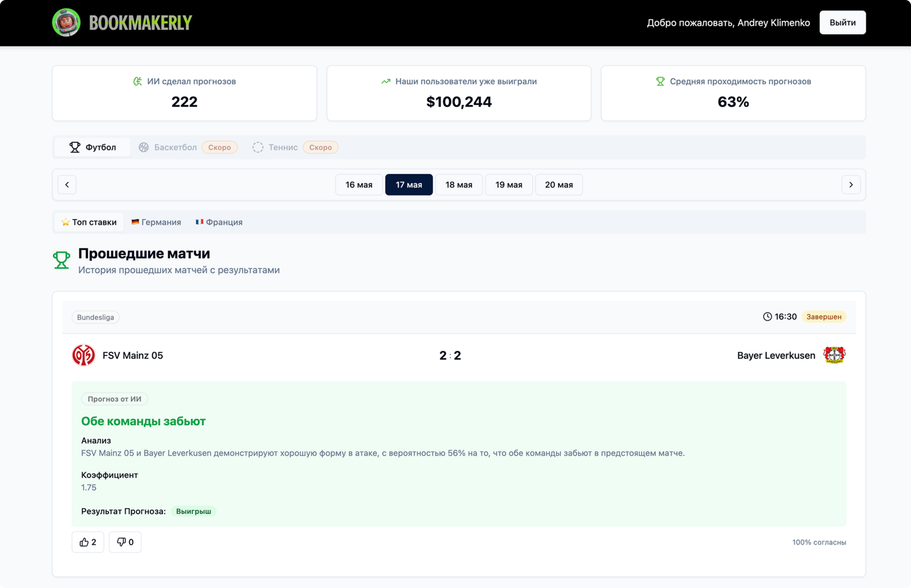Viewport: 911px width, 588px height.
Task: Click the trophy icon beside Средняя проходимость
Action: [660, 81]
